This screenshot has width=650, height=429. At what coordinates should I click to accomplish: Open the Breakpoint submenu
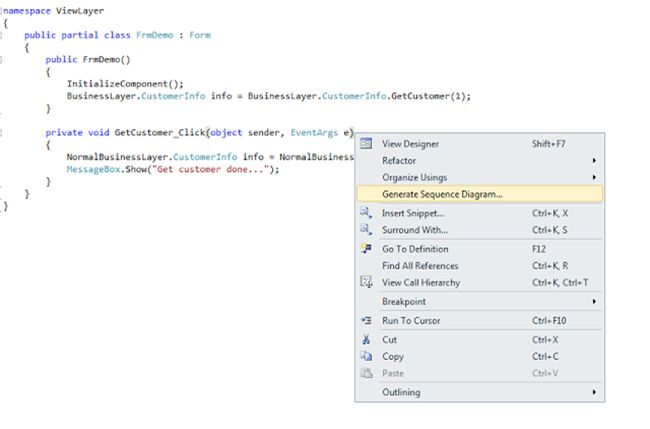[x=404, y=301]
